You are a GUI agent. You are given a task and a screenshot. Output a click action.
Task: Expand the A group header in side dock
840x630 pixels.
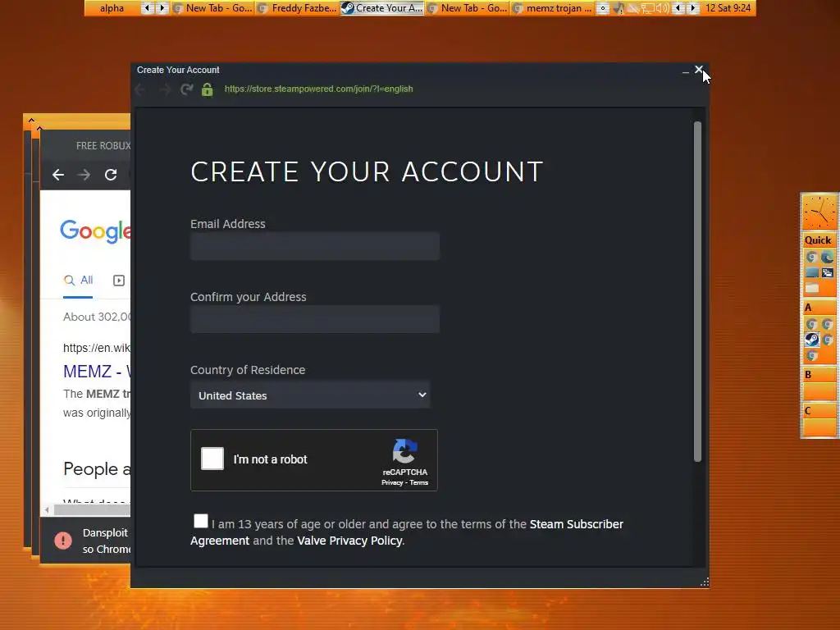tap(819, 308)
